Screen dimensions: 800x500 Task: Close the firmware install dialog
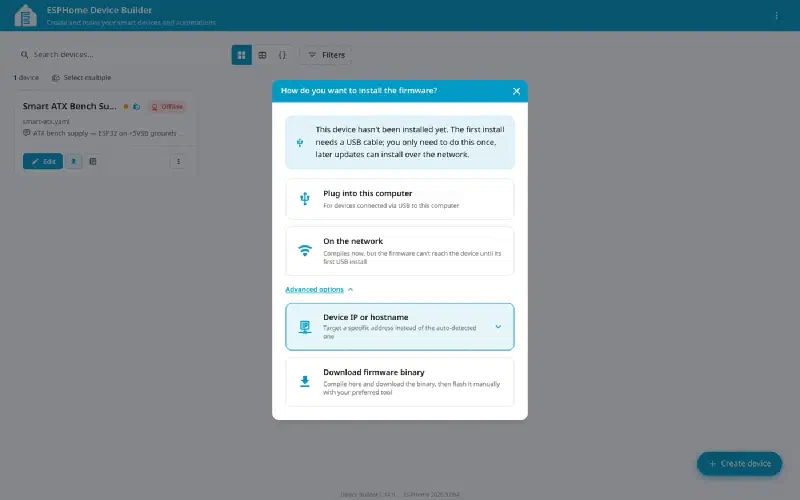tap(516, 91)
